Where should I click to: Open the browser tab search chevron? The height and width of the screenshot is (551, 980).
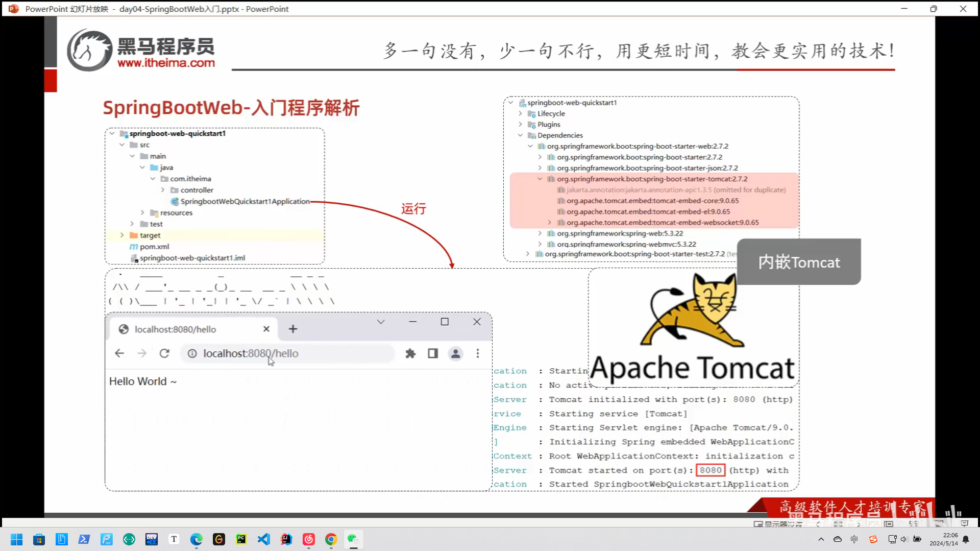[381, 322]
